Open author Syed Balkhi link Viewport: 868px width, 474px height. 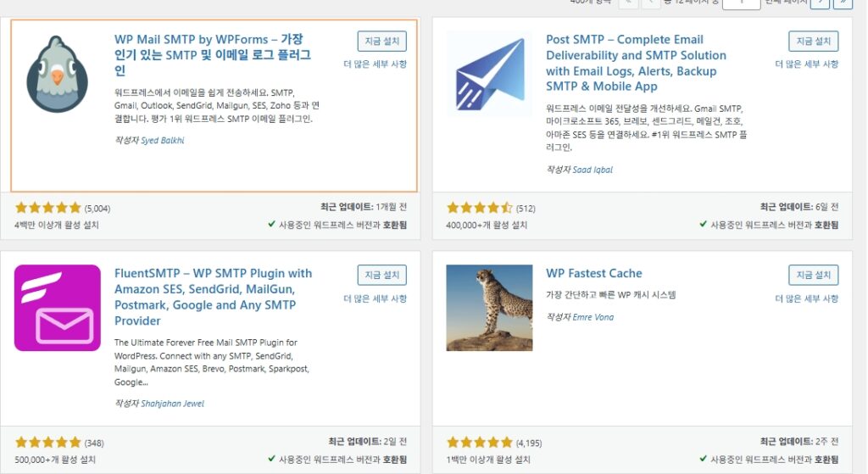(x=162, y=140)
